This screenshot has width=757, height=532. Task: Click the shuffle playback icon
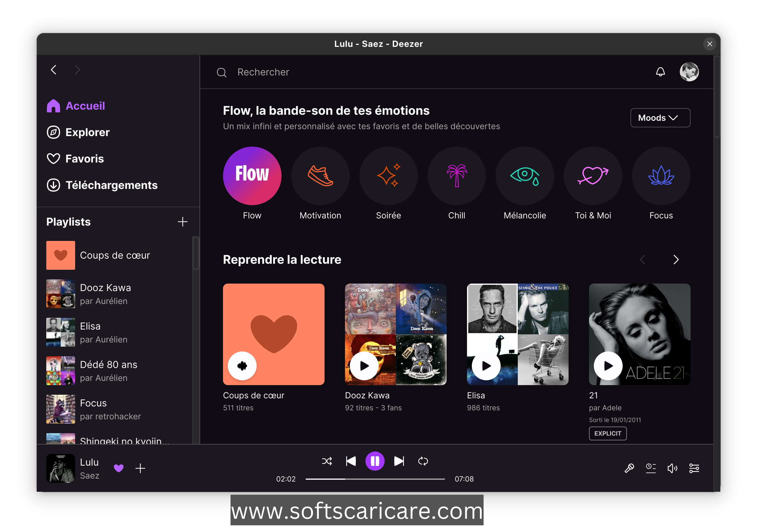pyautogui.click(x=327, y=461)
